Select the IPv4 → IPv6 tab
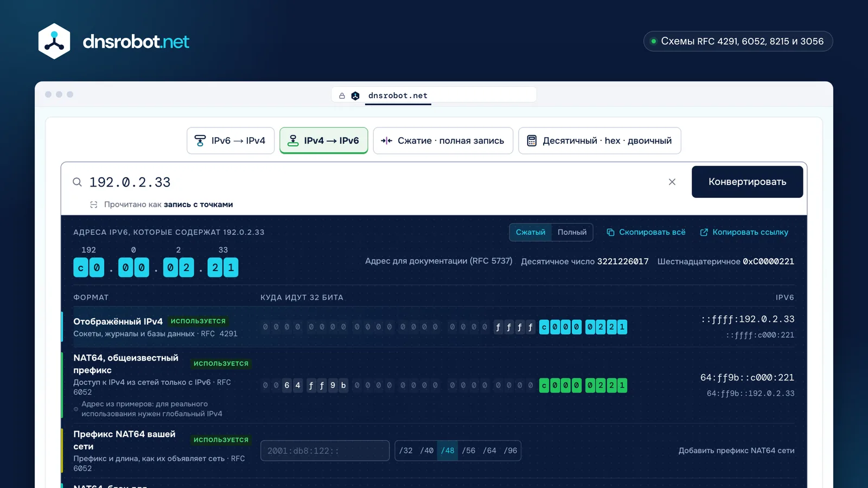This screenshot has width=868, height=488. (324, 141)
